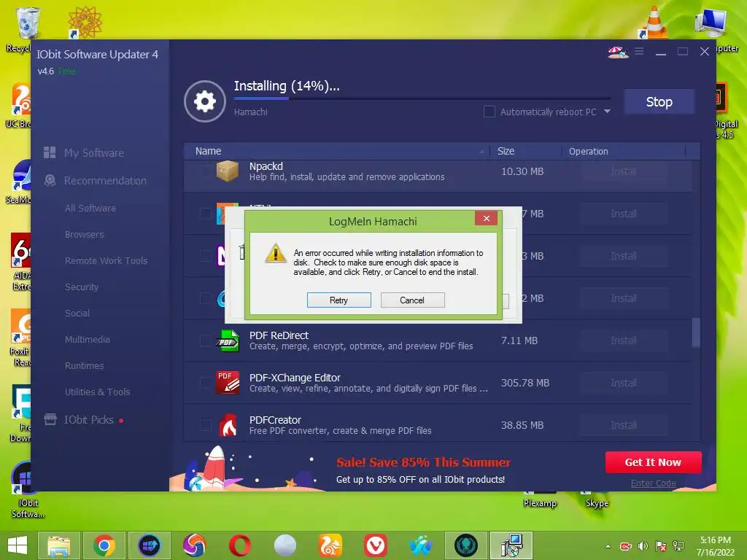Open My Software section
Screen dimensions: 747x560
[94, 153]
